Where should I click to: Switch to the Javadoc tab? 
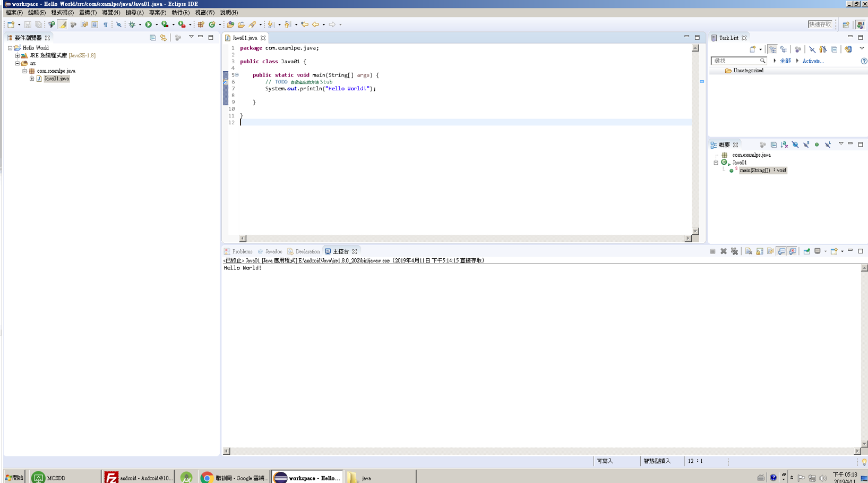click(270, 251)
